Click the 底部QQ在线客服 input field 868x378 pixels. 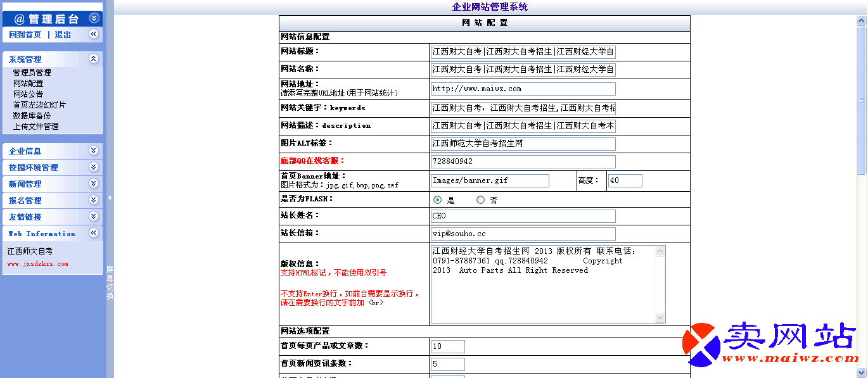pyautogui.click(x=523, y=161)
